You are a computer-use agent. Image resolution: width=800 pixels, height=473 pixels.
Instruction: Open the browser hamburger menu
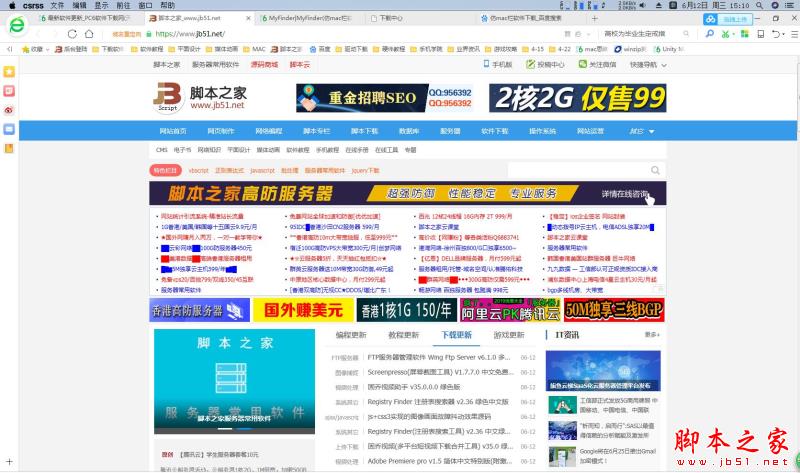pos(794,34)
